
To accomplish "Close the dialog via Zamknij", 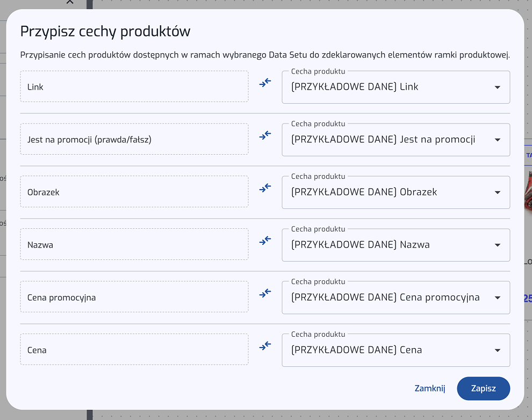I will pyautogui.click(x=430, y=388).
